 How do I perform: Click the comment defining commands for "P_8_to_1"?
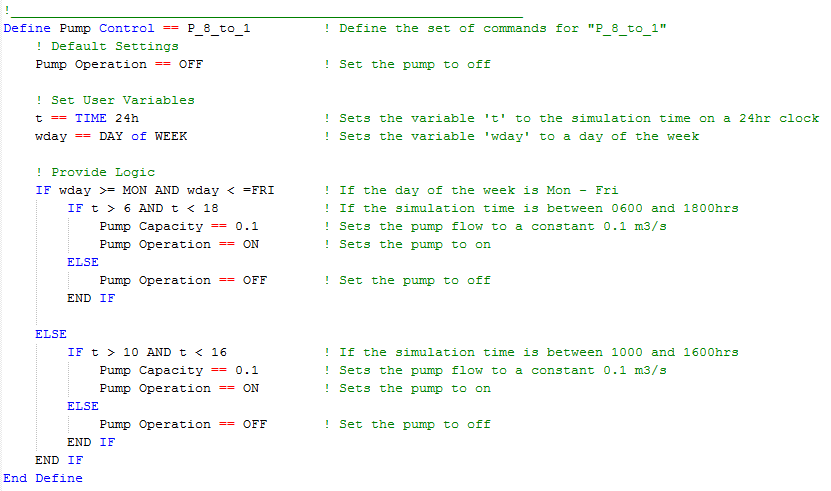click(x=495, y=28)
